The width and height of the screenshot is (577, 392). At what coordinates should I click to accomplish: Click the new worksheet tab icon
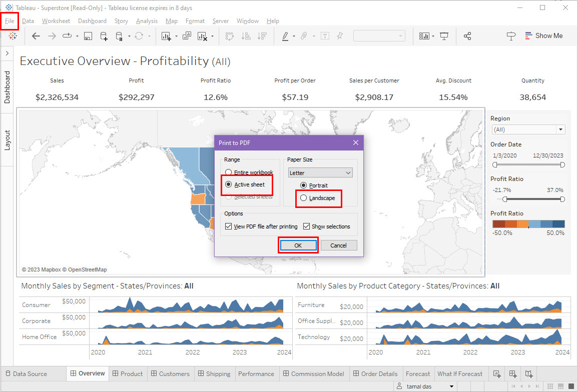497,374
